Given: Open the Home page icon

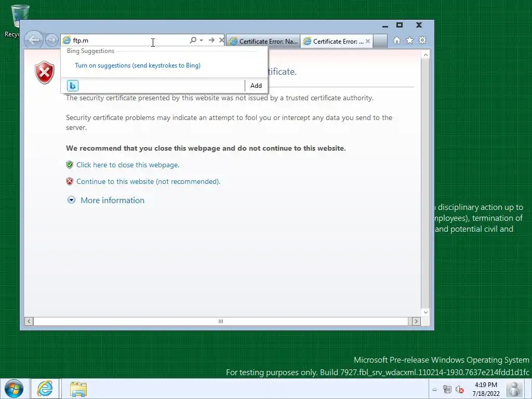Looking at the screenshot, I should pos(396,41).
